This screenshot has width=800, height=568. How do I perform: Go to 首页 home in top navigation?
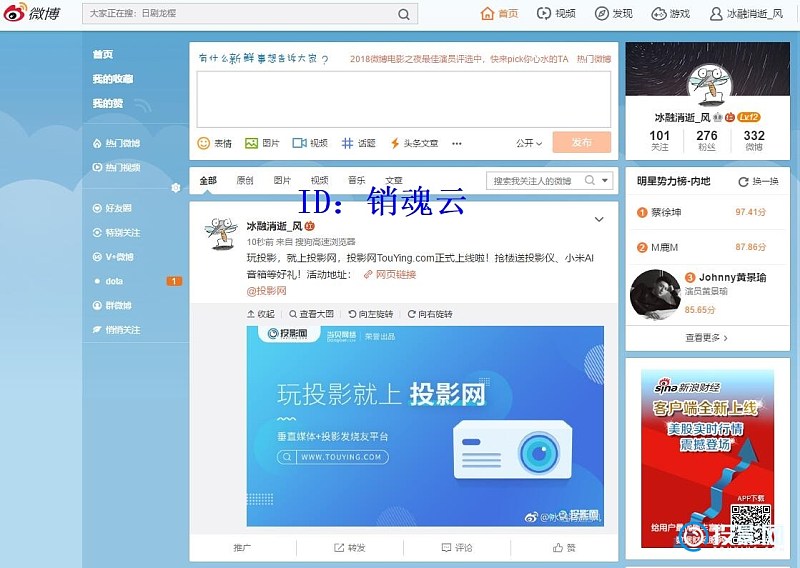(x=499, y=14)
